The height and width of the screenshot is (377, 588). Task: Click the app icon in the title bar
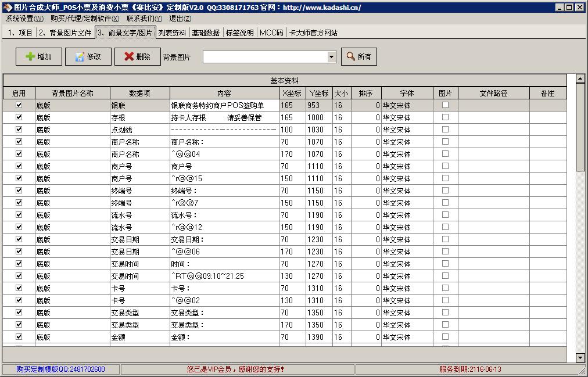tap(7, 7)
